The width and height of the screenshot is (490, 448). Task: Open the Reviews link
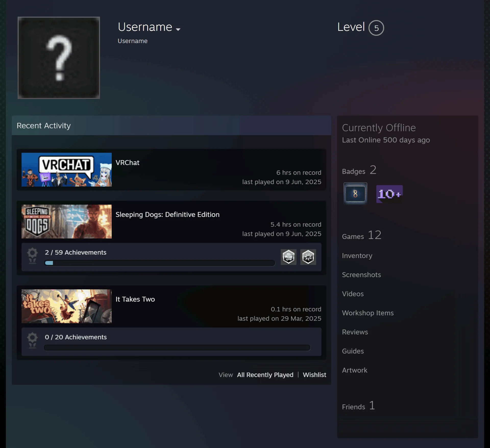[x=355, y=332]
